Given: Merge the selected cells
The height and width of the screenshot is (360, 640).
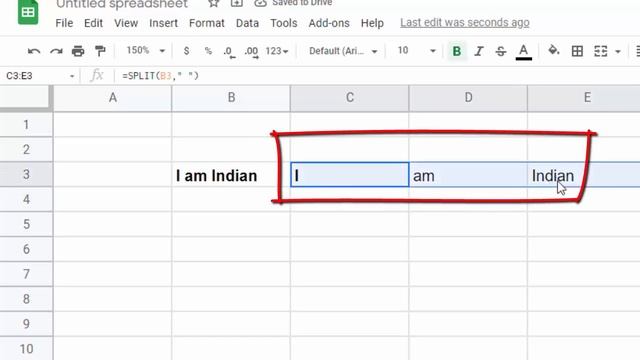Looking at the screenshot, I should [x=600, y=51].
